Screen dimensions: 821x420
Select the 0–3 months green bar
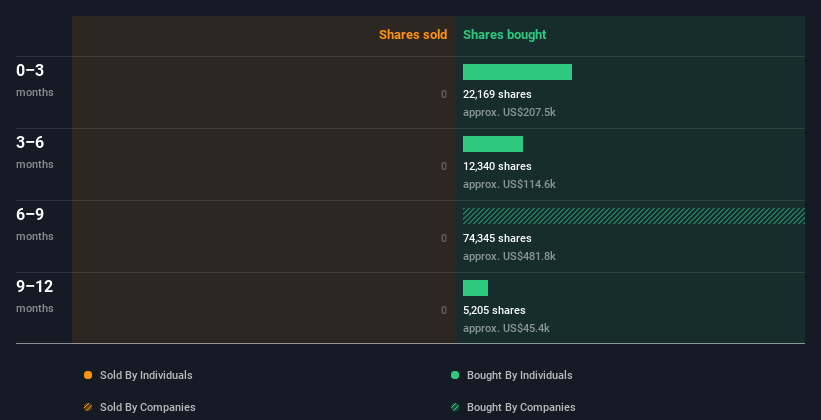(x=517, y=72)
